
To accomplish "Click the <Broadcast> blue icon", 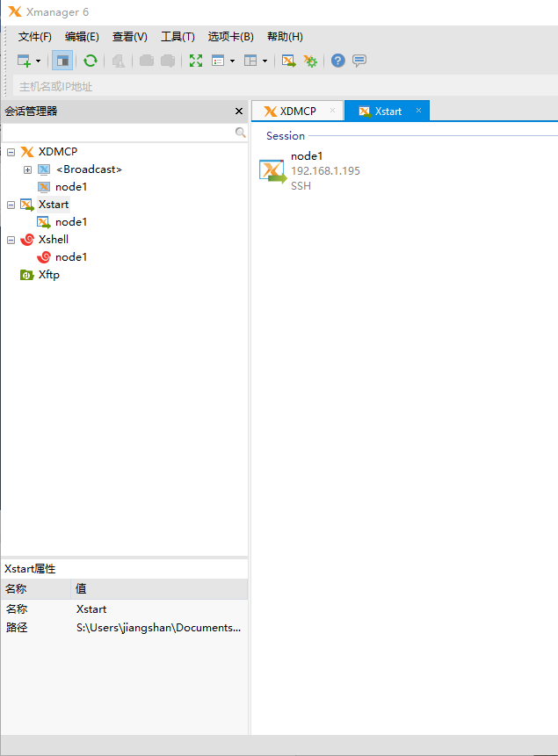I will click(44, 169).
